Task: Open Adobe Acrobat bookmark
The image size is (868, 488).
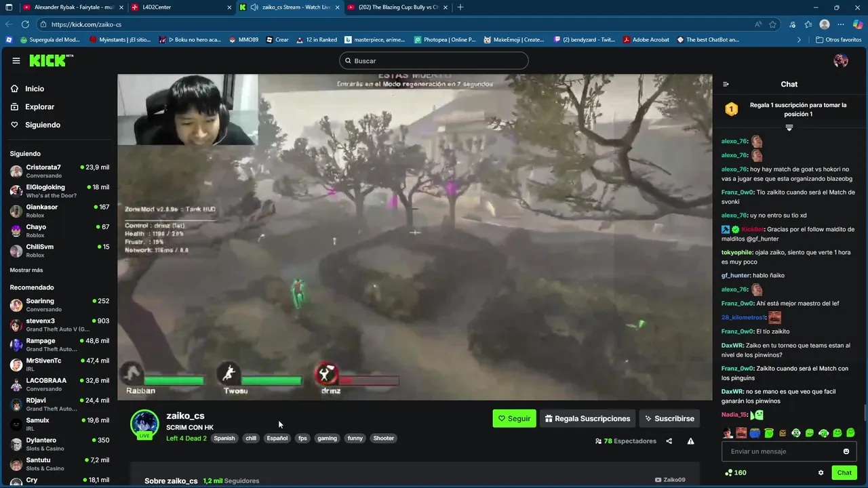Action: point(646,40)
